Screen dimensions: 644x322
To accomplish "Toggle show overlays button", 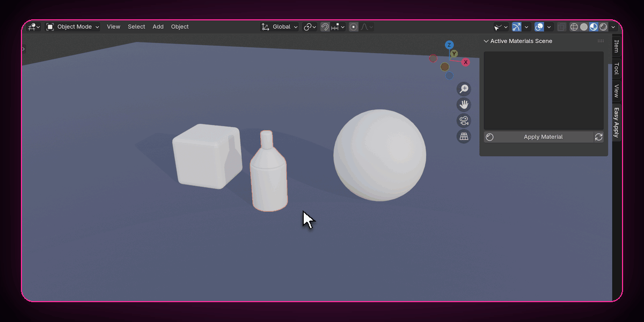I will (x=539, y=27).
